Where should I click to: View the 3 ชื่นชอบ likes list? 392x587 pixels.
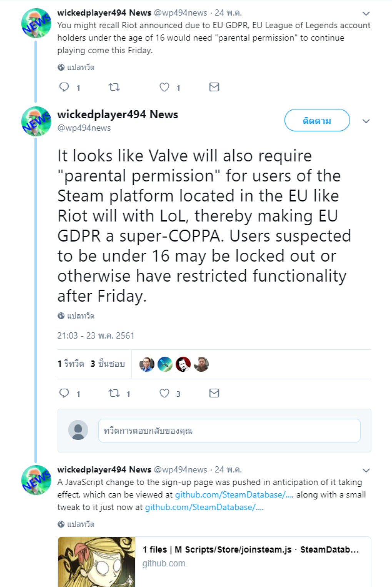coord(108,364)
